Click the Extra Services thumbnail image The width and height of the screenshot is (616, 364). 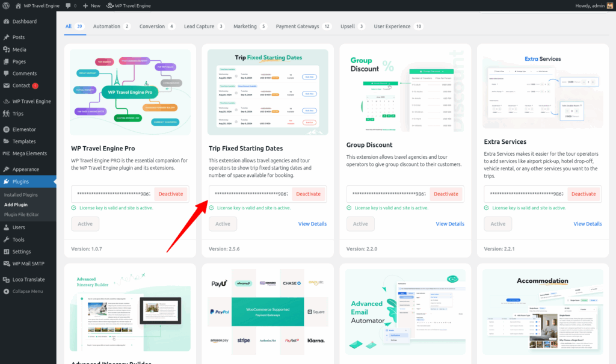[543, 89]
